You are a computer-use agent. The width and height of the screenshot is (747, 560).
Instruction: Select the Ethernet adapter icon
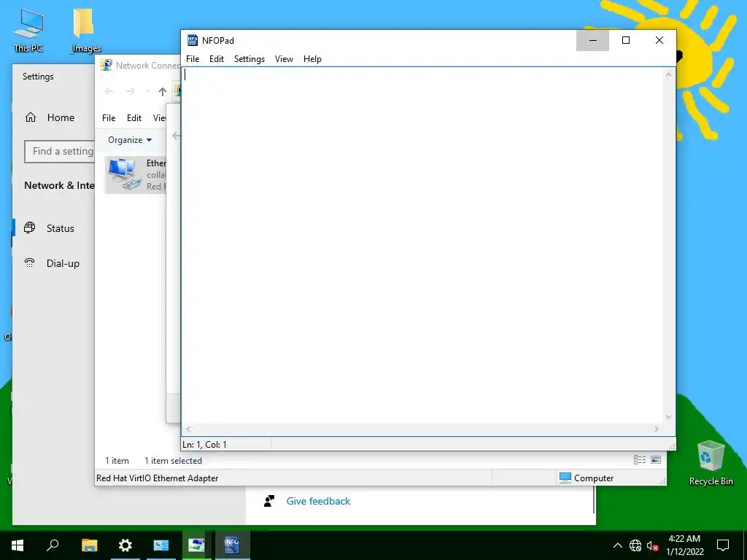tap(124, 175)
